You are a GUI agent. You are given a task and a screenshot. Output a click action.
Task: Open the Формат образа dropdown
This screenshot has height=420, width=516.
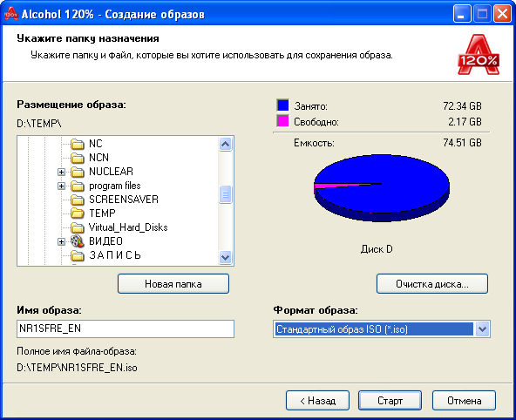[x=482, y=329]
